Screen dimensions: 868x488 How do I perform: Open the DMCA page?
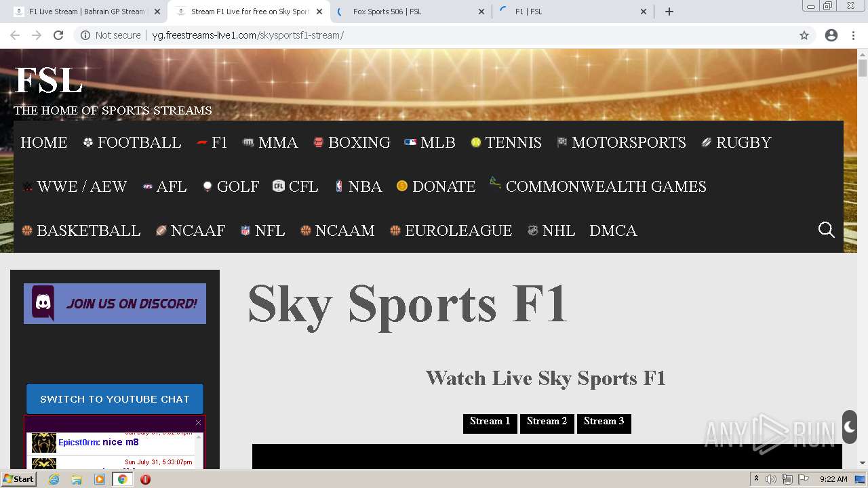coord(613,230)
